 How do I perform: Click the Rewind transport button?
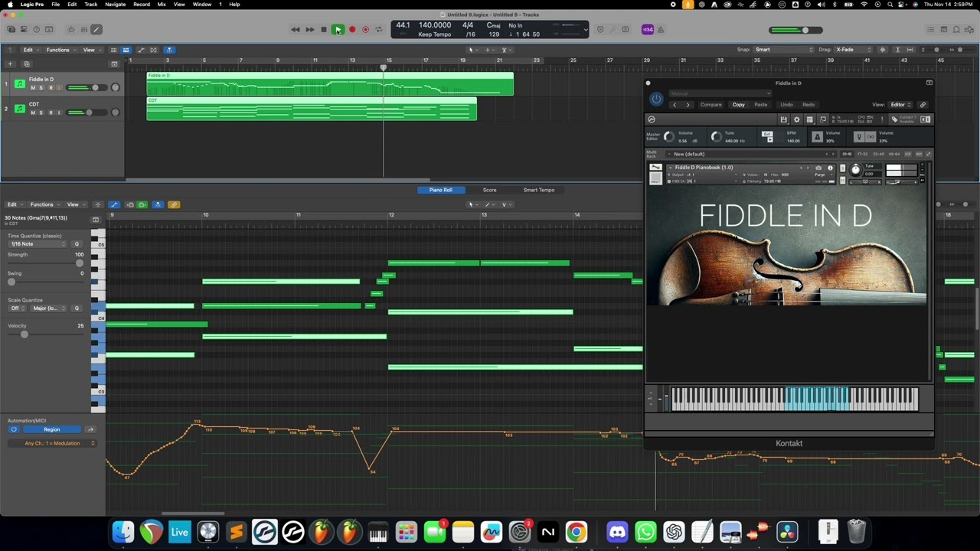coord(296,30)
